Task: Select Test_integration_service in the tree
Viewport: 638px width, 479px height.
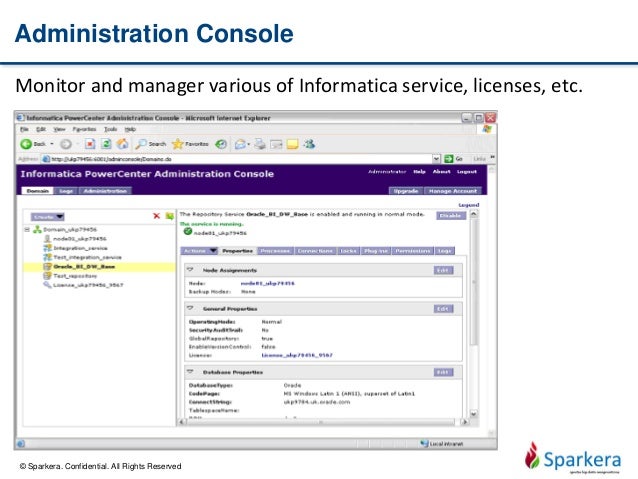Action: [87, 258]
